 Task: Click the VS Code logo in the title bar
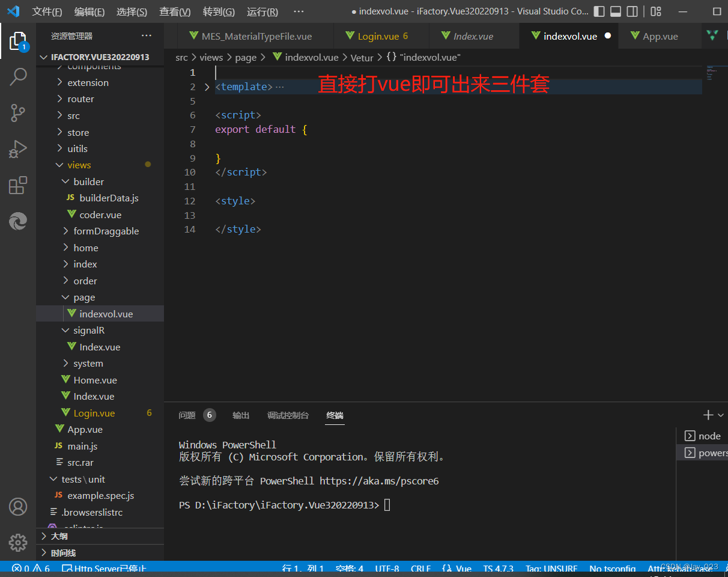click(x=13, y=11)
